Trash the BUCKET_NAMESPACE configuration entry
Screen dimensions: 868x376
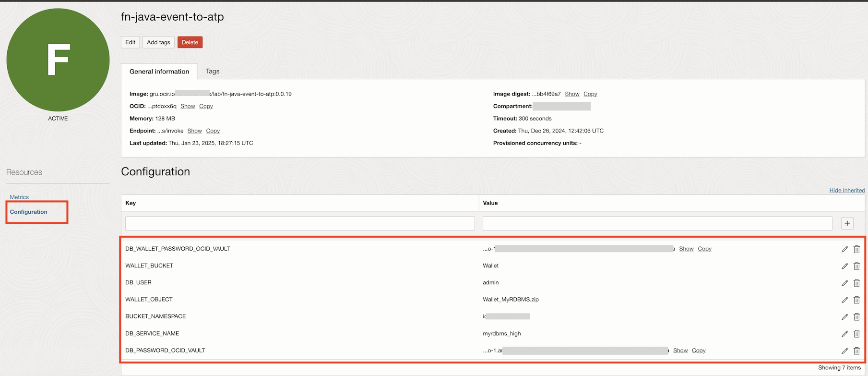(x=856, y=317)
